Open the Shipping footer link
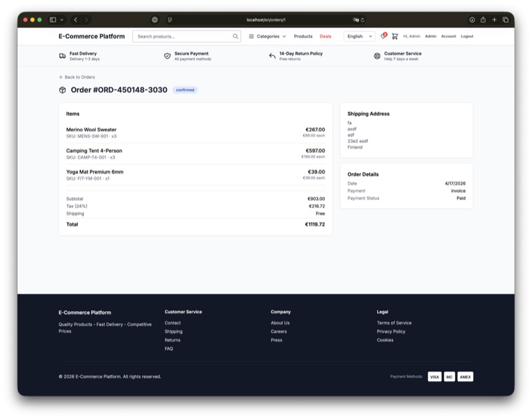The height and width of the screenshot is (419, 532). coord(174,331)
